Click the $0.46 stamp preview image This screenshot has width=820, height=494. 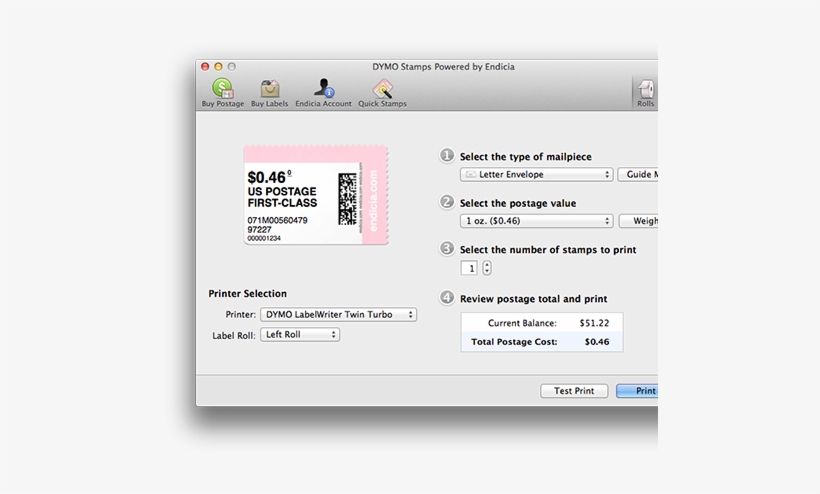[315, 195]
